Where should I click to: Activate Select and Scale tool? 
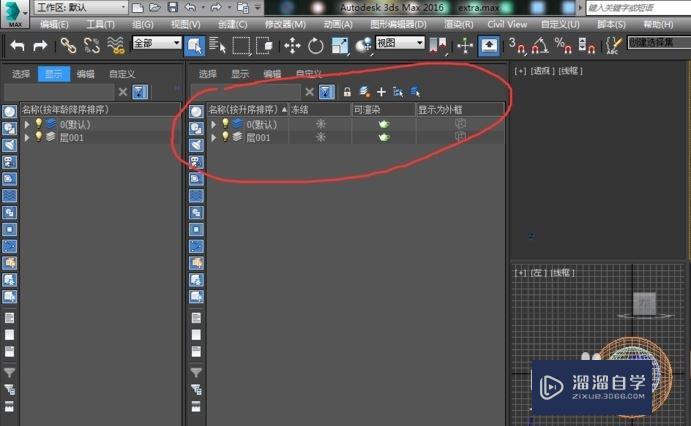339,46
